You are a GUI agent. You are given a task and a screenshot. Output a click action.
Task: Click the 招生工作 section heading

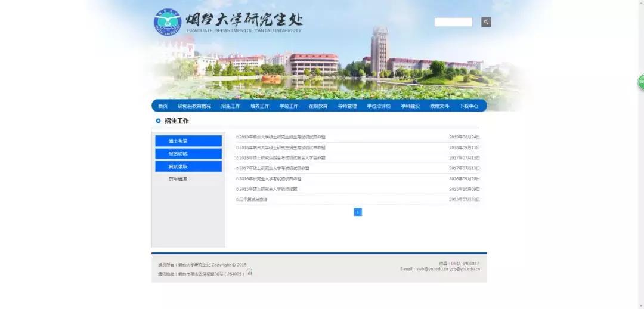point(177,121)
